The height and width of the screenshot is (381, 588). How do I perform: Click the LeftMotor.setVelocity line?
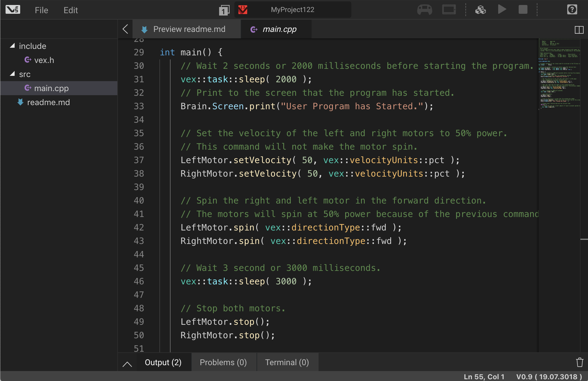[320, 160]
